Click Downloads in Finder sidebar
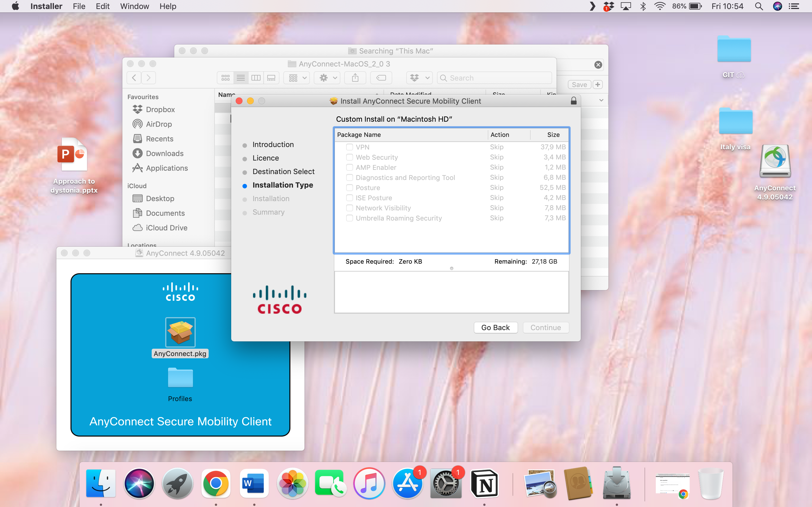The image size is (812, 507). click(x=164, y=154)
